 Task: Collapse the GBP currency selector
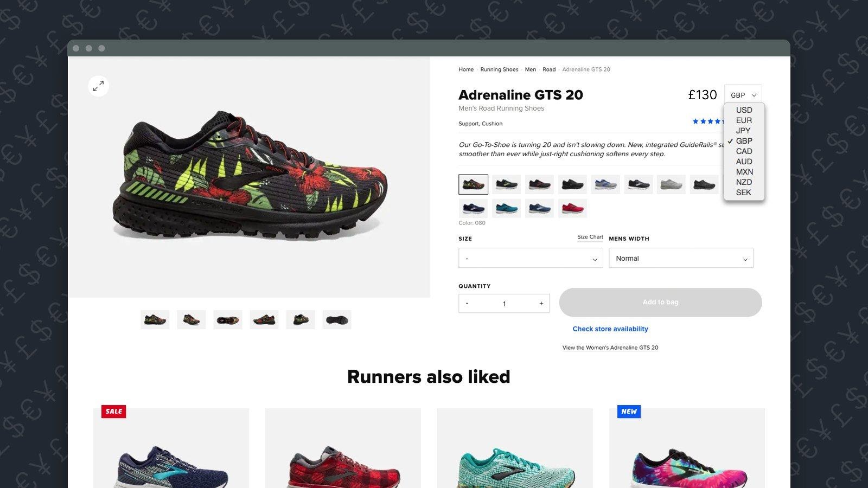[743, 95]
